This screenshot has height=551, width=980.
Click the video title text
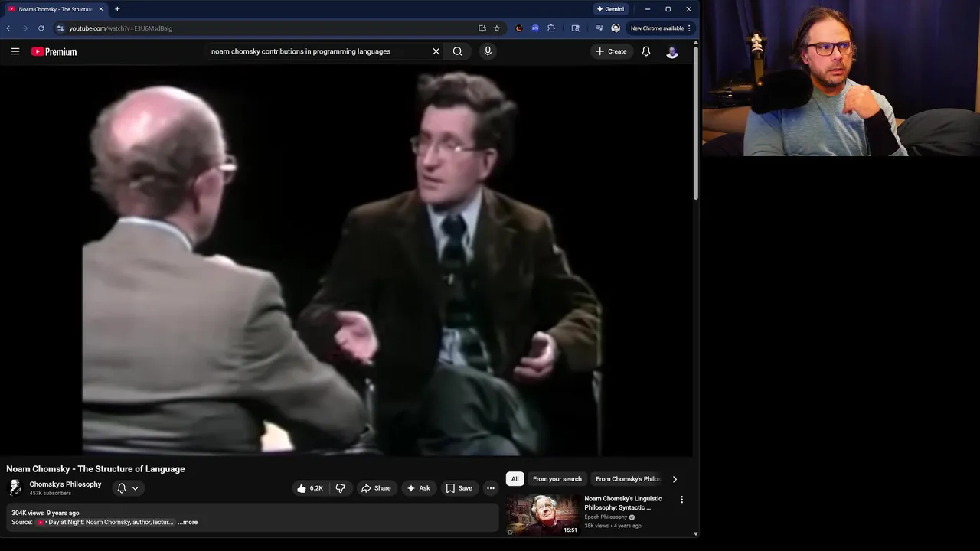(96, 469)
